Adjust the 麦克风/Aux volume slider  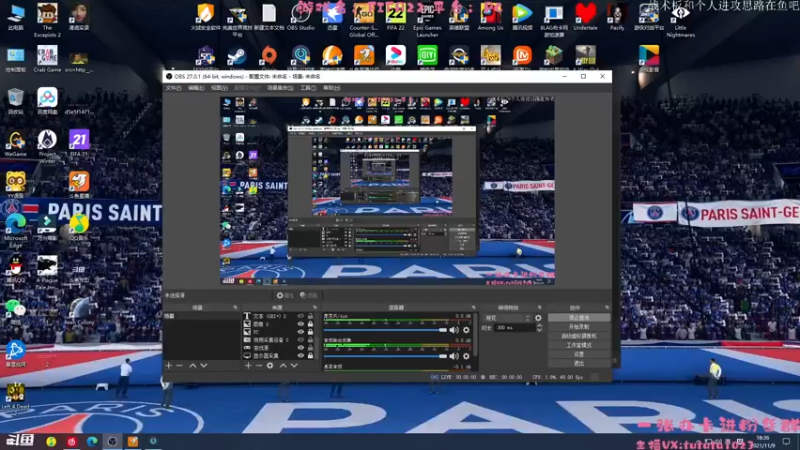[385, 330]
